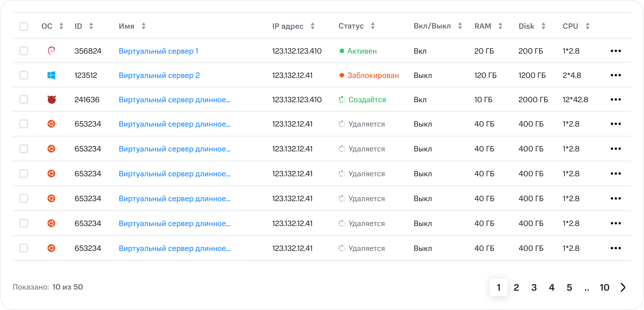Click the pagination ellipsis between 5 and 10

(587, 288)
